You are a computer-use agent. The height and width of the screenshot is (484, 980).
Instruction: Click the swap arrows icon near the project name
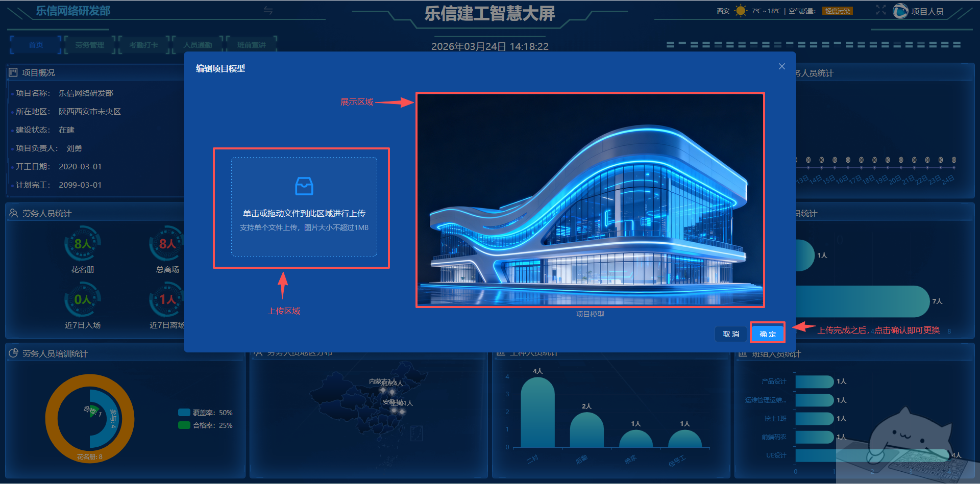(268, 11)
